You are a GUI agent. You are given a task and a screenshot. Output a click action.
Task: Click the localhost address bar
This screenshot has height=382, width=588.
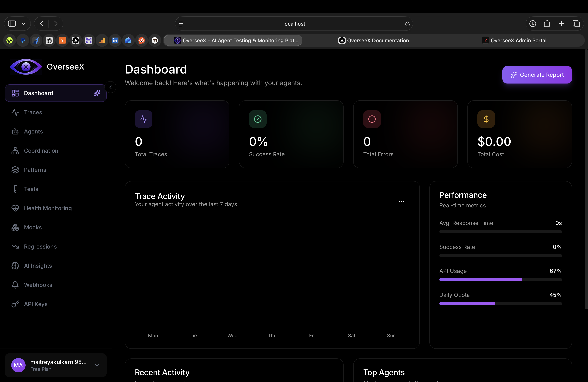tap(294, 23)
